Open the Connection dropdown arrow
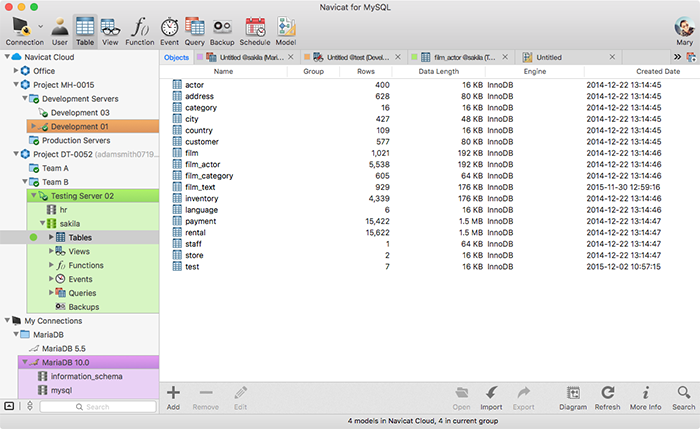Viewport: 700px width, 429px height. click(x=41, y=26)
